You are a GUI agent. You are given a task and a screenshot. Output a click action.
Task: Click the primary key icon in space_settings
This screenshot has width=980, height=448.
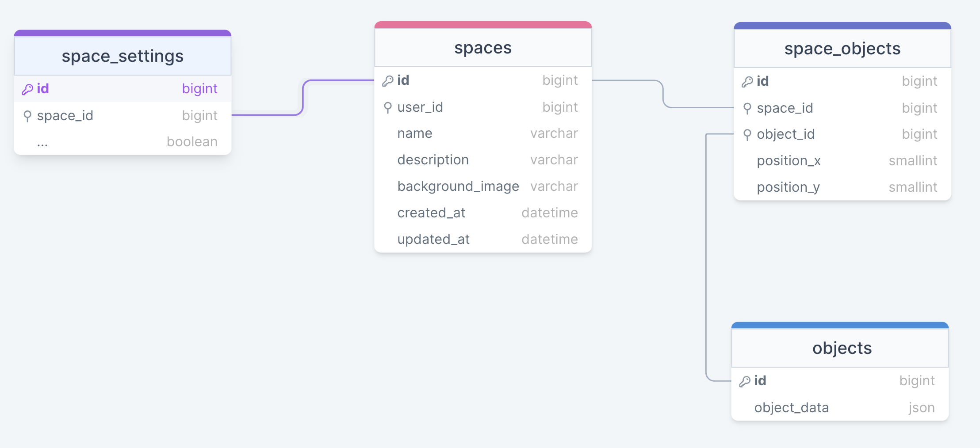pyautogui.click(x=27, y=89)
